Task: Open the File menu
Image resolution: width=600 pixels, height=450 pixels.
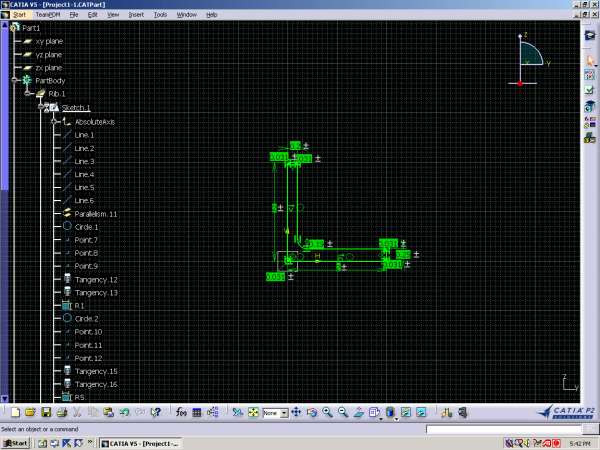Action: tap(74, 15)
